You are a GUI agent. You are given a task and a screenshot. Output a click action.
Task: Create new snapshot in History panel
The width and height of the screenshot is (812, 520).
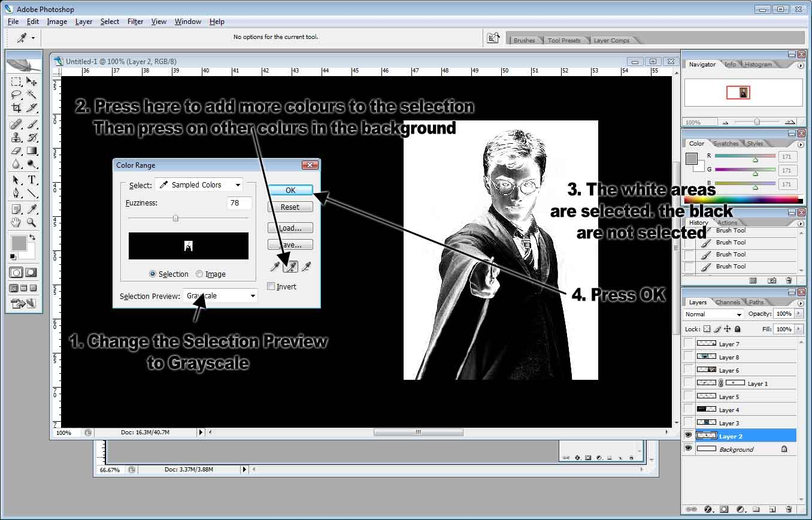click(x=772, y=280)
